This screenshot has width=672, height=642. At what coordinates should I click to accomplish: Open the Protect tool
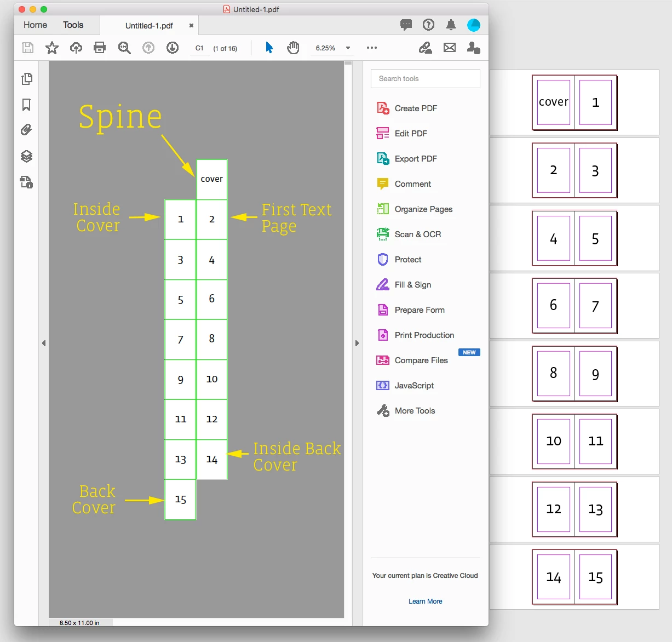point(399,259)
